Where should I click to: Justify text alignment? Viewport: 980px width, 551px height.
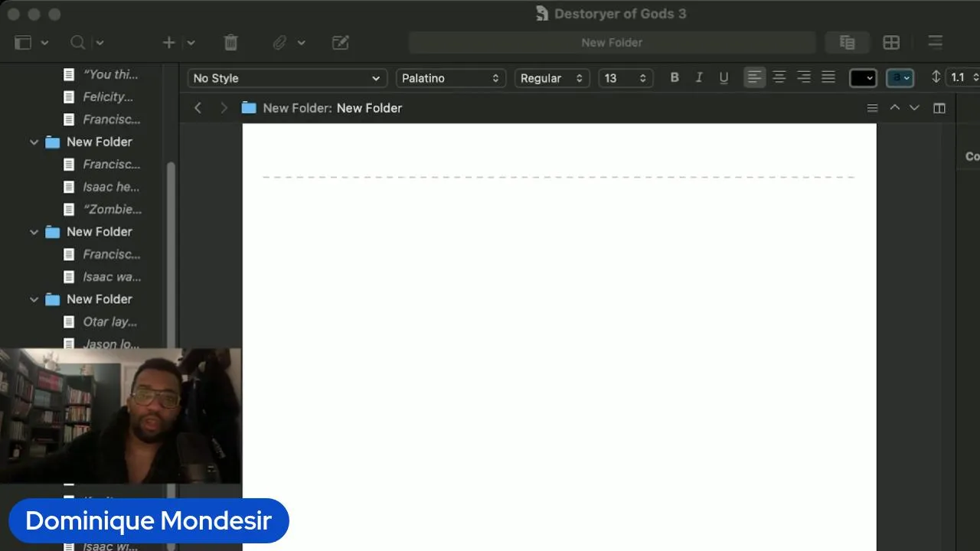click(828, 78)
